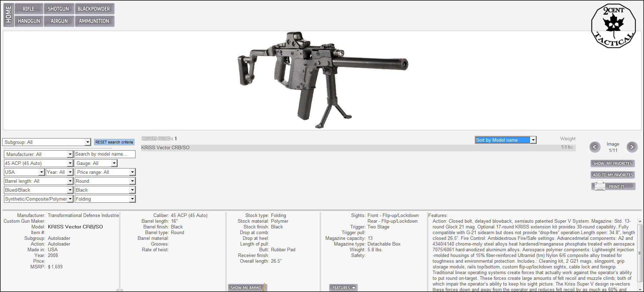Expand the Barrel length: All dropdown
Screen dimensions: 644x292
point(70,181)
